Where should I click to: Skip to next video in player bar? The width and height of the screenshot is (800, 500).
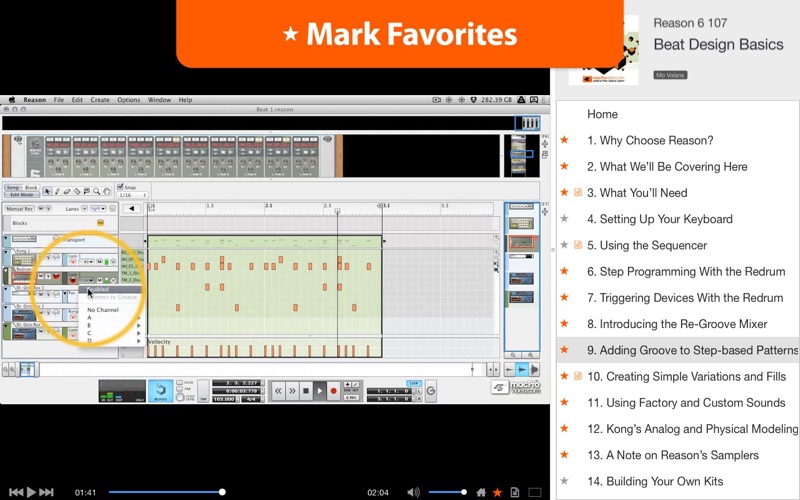click(46, 492)
